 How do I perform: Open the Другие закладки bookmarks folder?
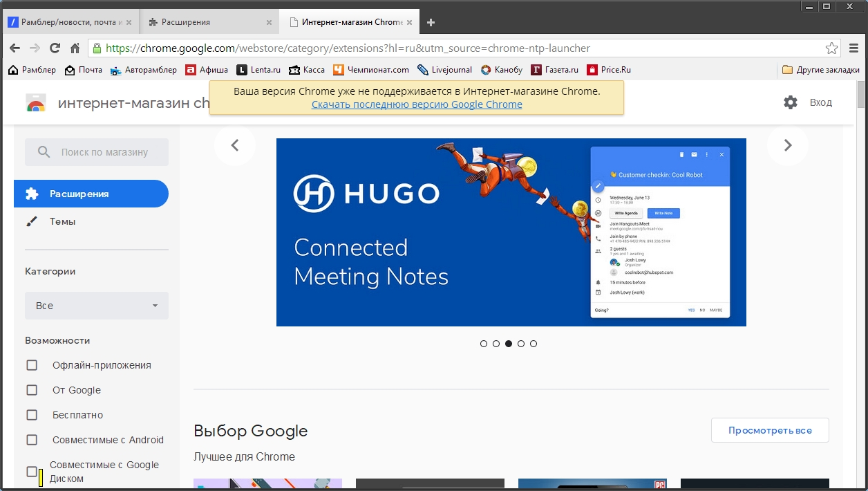click(821, 70)
